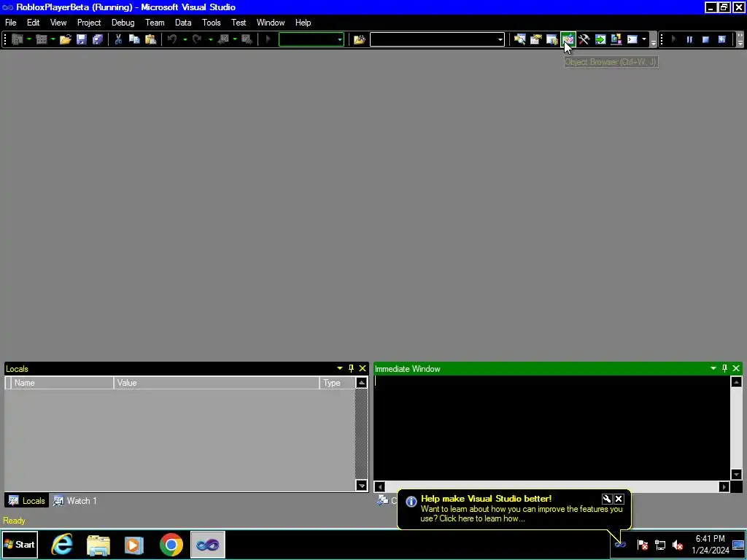Screen dimensions: 747x560
Task: Click the Value column header in Locals
Action: click(x=216, y=383)
